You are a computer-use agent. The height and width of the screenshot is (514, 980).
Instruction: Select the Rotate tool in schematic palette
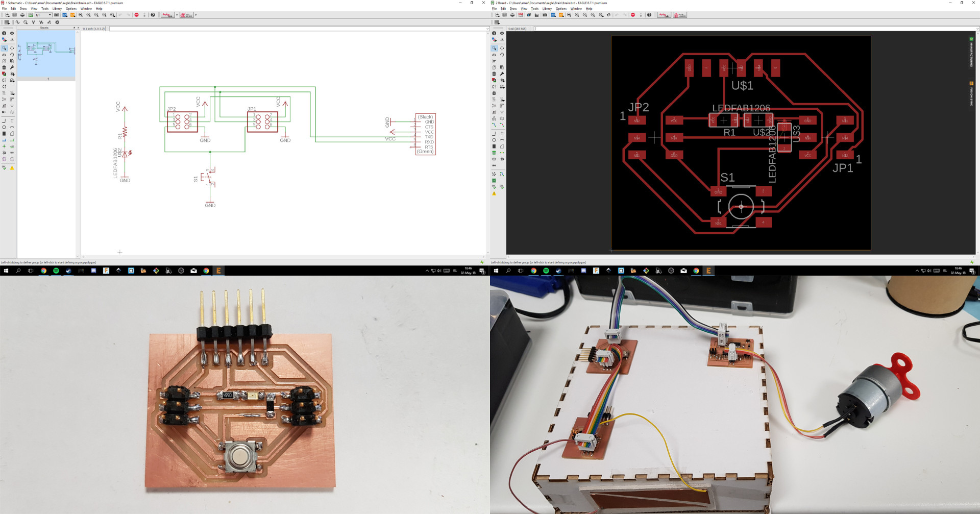[x=12, y=55]
